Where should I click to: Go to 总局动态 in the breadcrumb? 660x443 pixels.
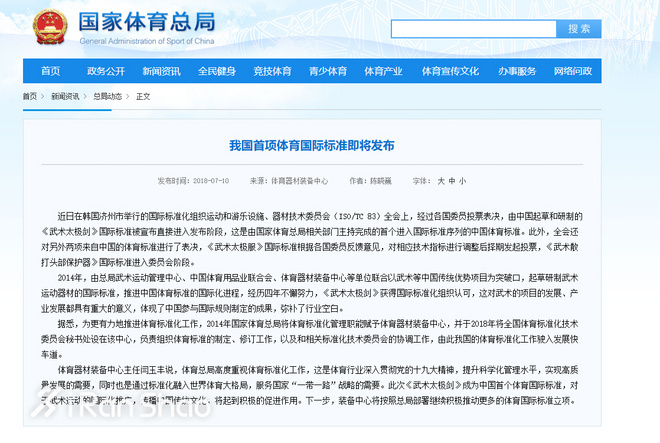[107, 96]
